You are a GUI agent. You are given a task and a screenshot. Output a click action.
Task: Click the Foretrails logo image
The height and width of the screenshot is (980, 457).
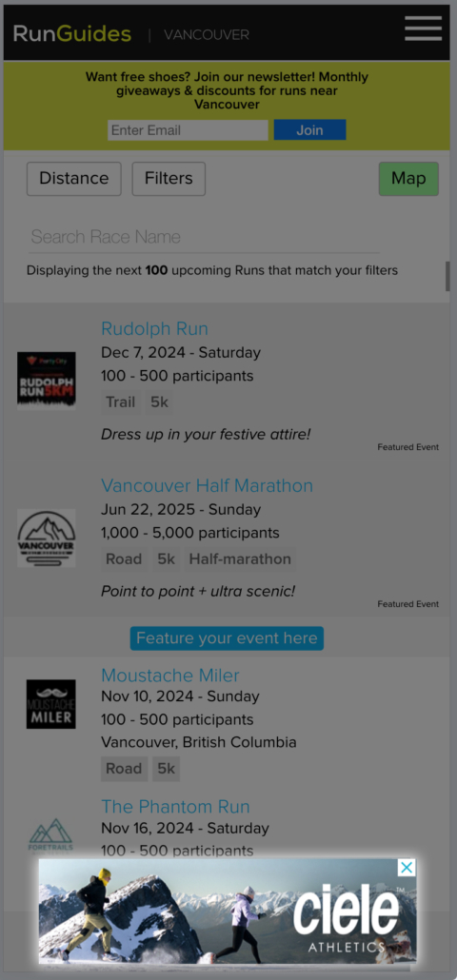coord(50,834)
